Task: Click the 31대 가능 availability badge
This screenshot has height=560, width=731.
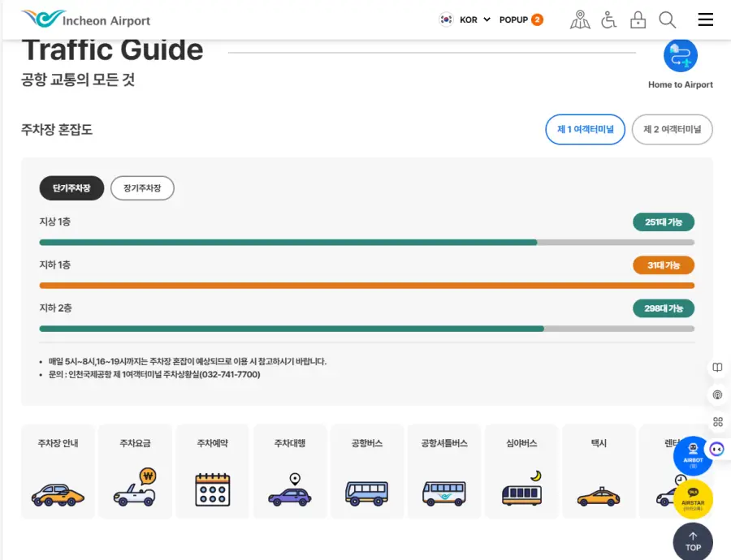Action: click(x=664, y=265)
